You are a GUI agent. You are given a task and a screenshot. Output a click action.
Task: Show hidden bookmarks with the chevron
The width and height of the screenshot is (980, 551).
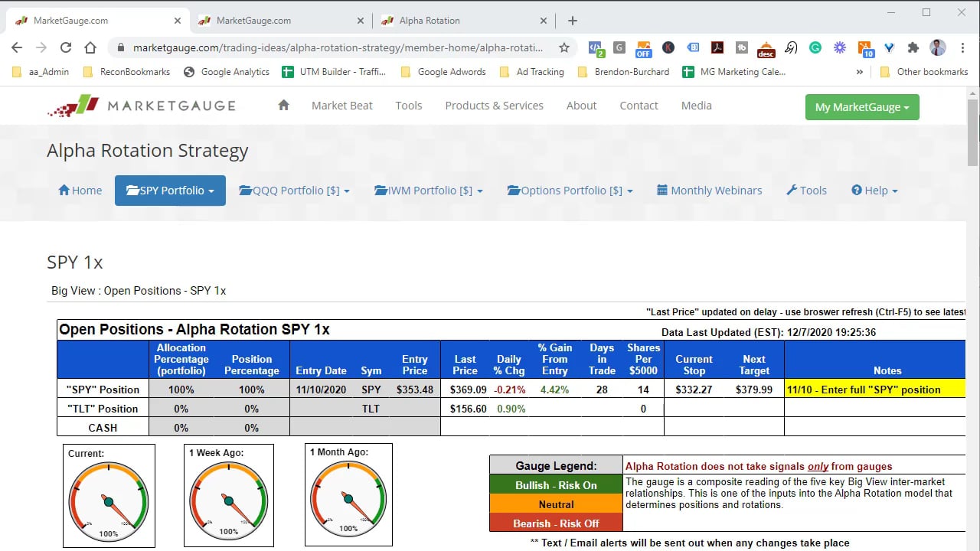(x=859, y=72)
